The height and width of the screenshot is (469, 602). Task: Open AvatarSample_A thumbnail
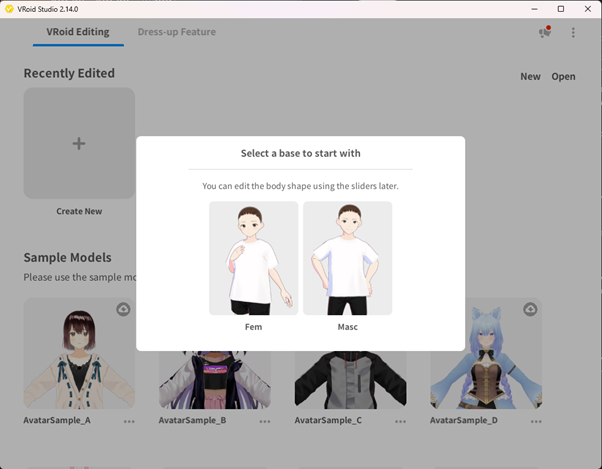pos(79,353)
